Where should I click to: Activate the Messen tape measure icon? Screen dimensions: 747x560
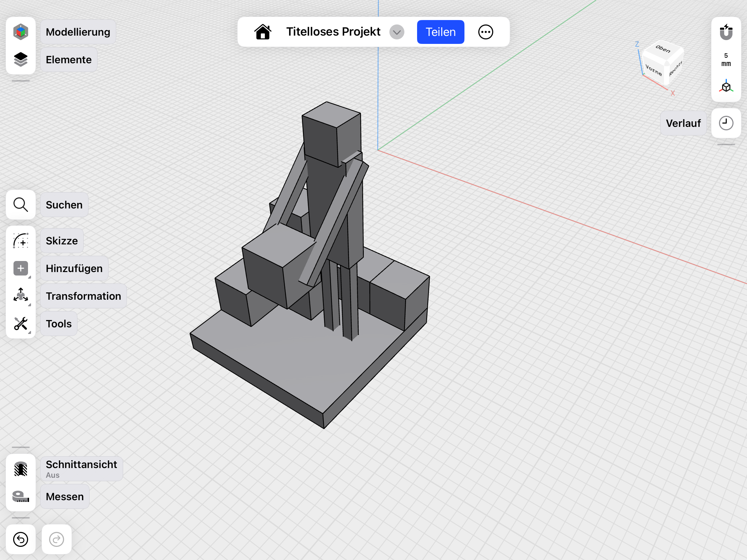pos(21,496)
